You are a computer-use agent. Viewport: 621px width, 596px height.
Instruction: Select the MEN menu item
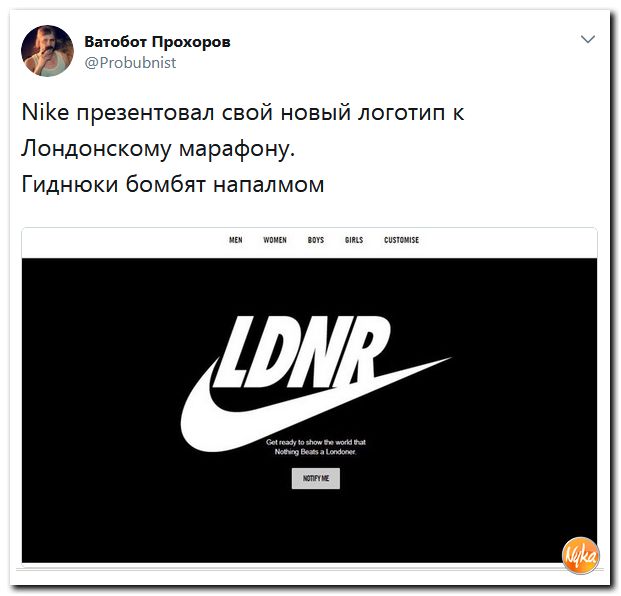pos(236,240)
